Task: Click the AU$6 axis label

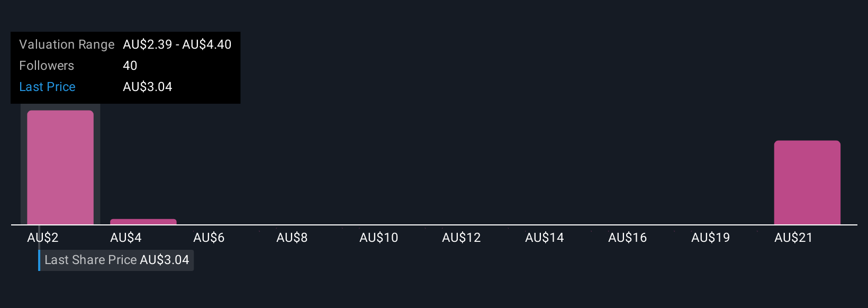Action: point(209,238)
